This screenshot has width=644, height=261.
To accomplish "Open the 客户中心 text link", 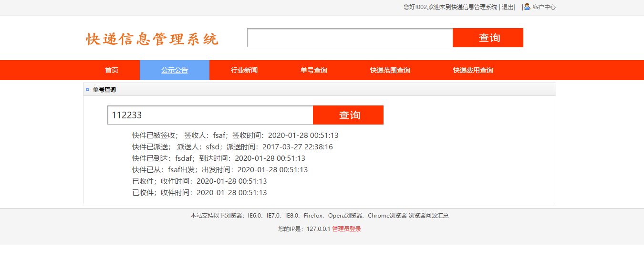I will pos(544,7).
